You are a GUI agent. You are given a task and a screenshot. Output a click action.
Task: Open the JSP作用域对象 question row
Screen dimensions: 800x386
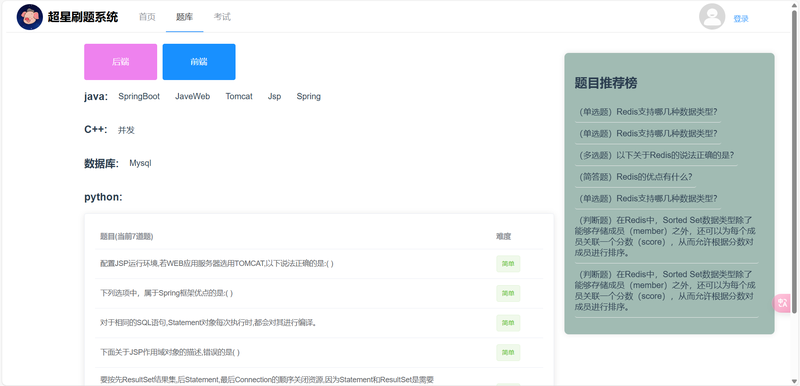coord(319,352)
